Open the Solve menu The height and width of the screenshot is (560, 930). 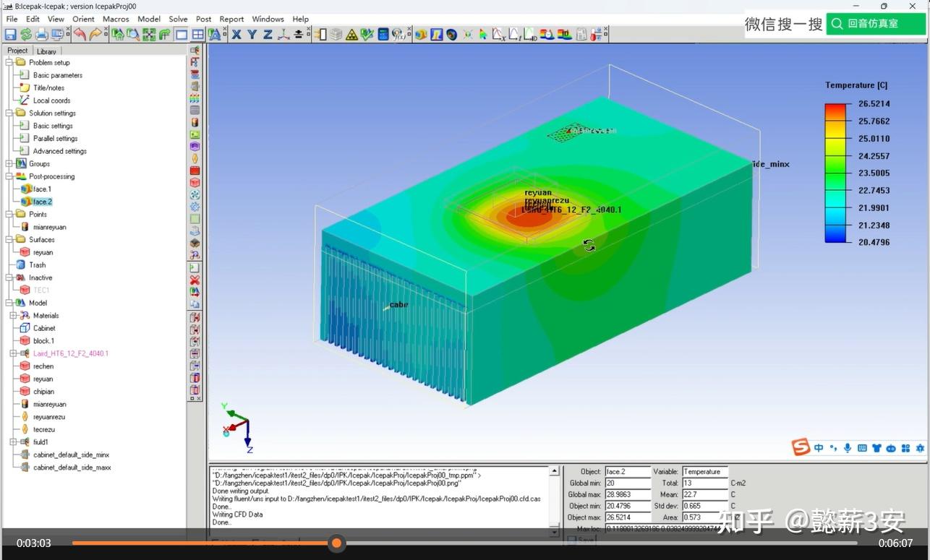coord(178,19)
